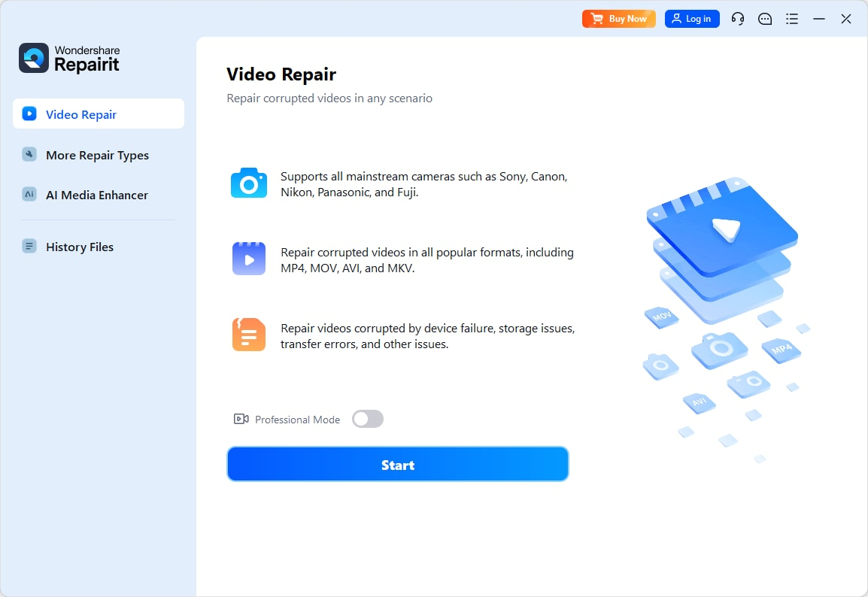The width and height of the screenshot is (868, 597).
Task: Click the MP4 tile in the illustration
Action: coord(781,350)
